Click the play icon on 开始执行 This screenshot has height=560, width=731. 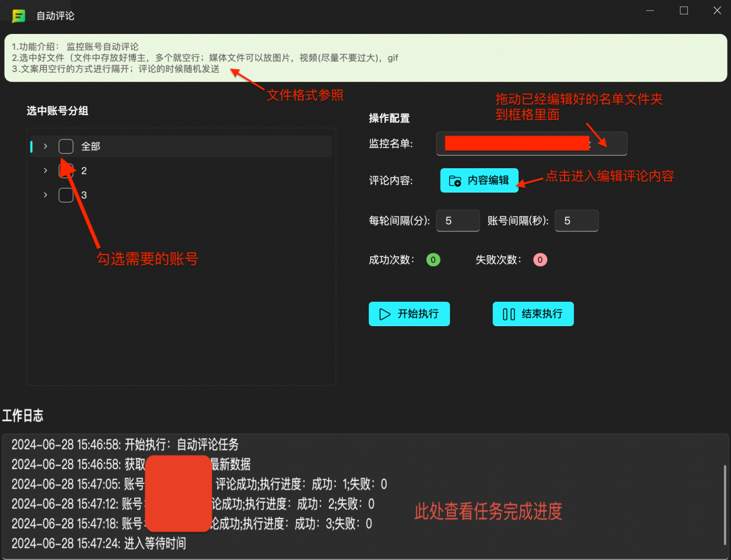pyautogui.click(x=385, y=314)
